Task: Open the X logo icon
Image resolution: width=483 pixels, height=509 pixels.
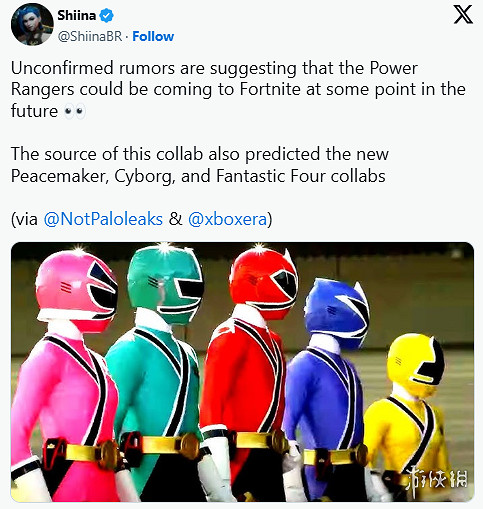Action: pos(463,15)
